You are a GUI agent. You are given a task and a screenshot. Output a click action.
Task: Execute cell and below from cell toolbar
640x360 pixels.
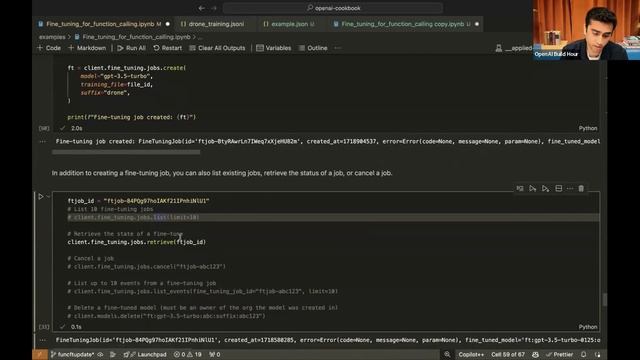pos(545,189)
